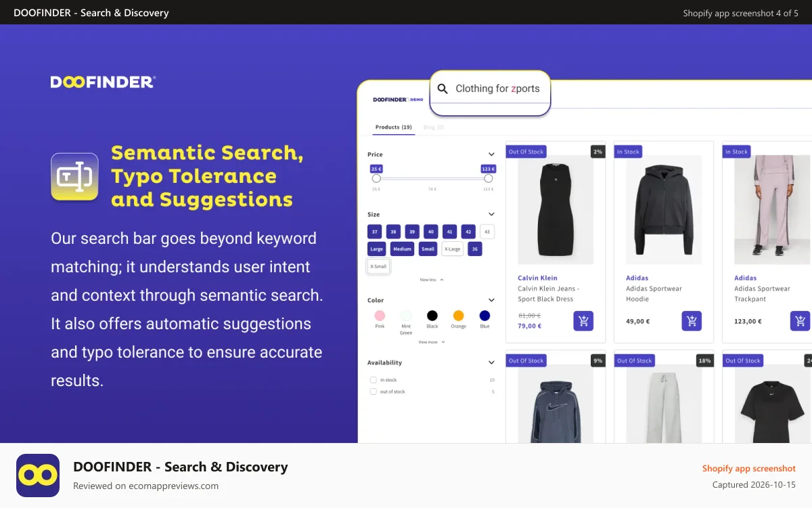Image resolution: width=812 pixels, height=508 pixels.
Task: Click "Reviewed on ecomappreviews.com" text
Action: click(145, 486)
